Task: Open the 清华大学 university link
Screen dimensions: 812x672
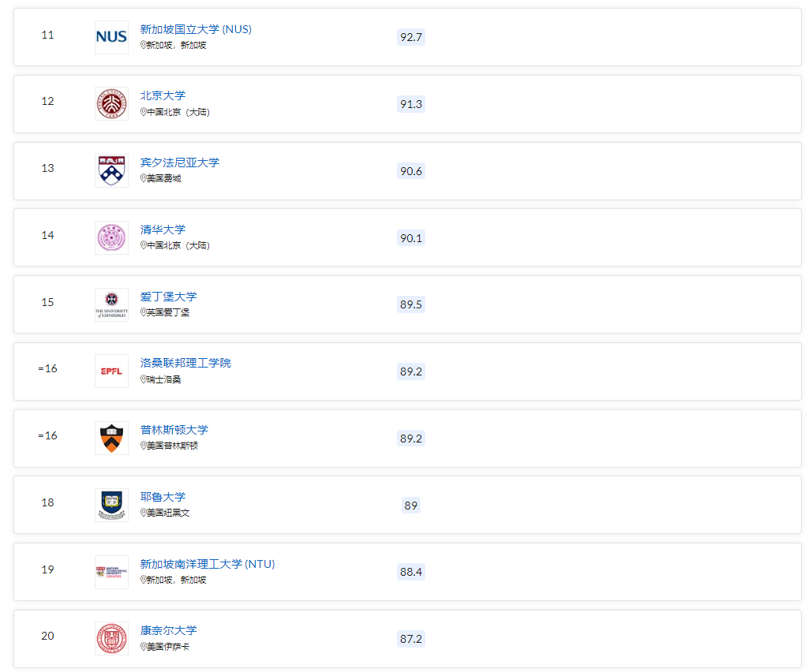Action: click(x=163, y=230)
